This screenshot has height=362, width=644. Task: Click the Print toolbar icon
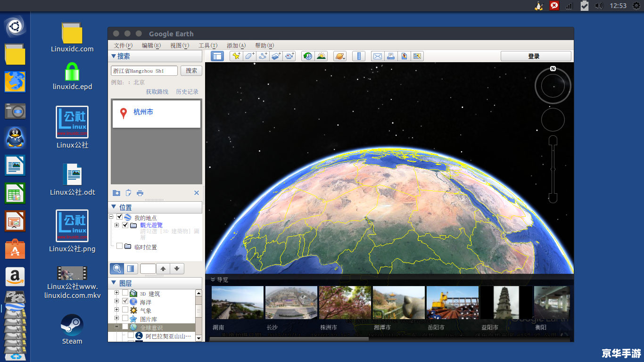(x=391, y=56)
